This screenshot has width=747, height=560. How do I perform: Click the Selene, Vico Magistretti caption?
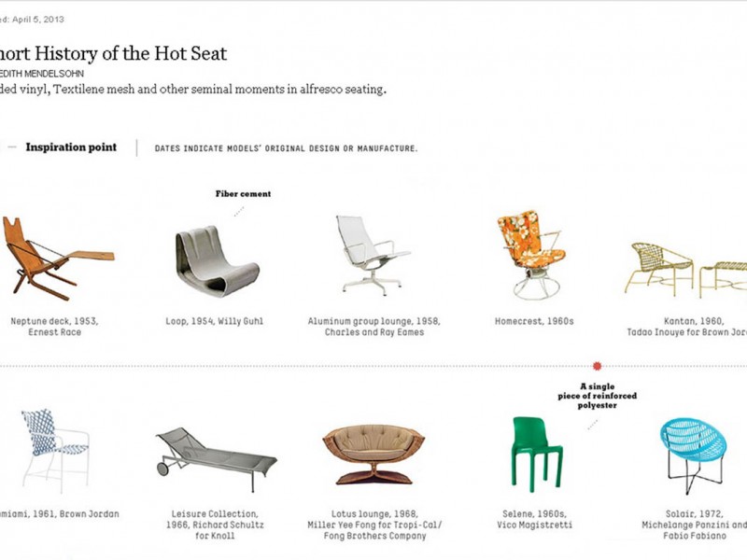tap(534, 519)
